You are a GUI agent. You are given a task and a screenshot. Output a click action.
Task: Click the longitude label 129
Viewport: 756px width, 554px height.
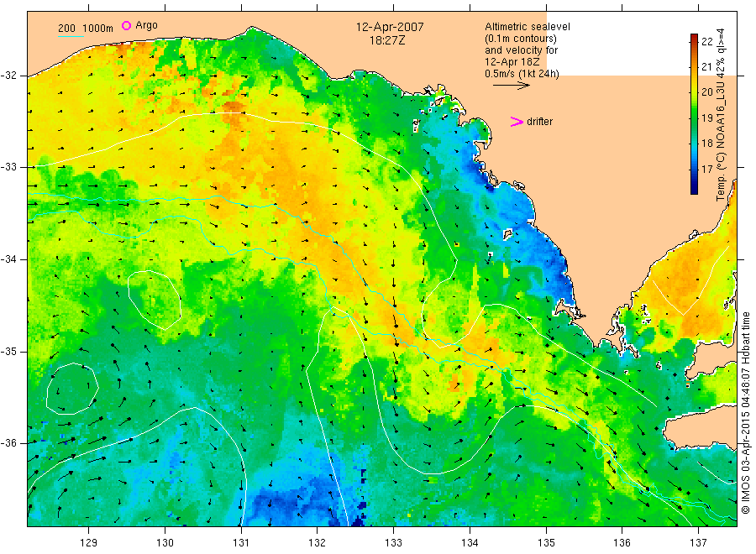(x=89, y=543)
